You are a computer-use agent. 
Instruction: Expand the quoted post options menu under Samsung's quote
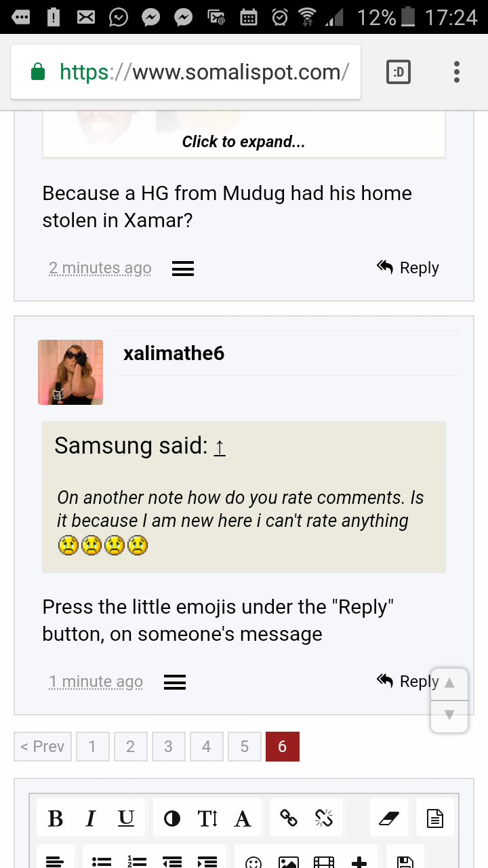click(x=174, y=682)
